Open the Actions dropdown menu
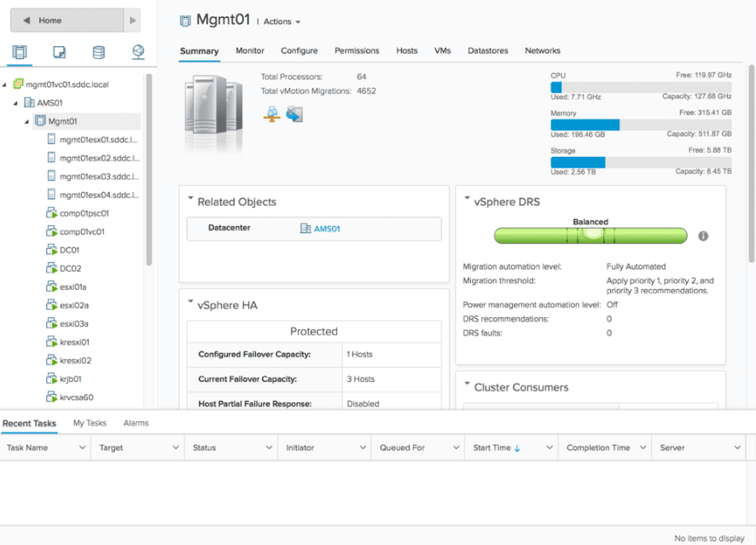The image size is (756, 545). [282, 21]
